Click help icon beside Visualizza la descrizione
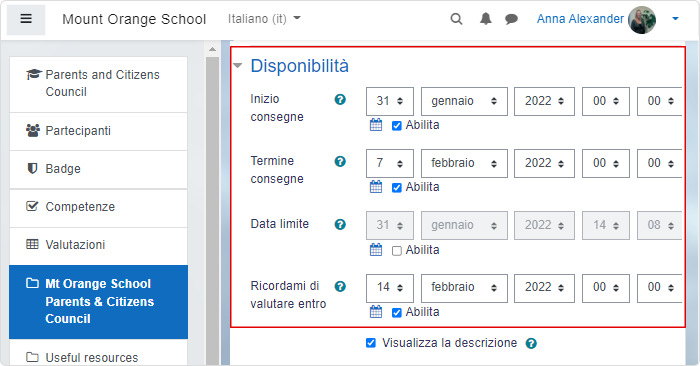 (531, 343)
